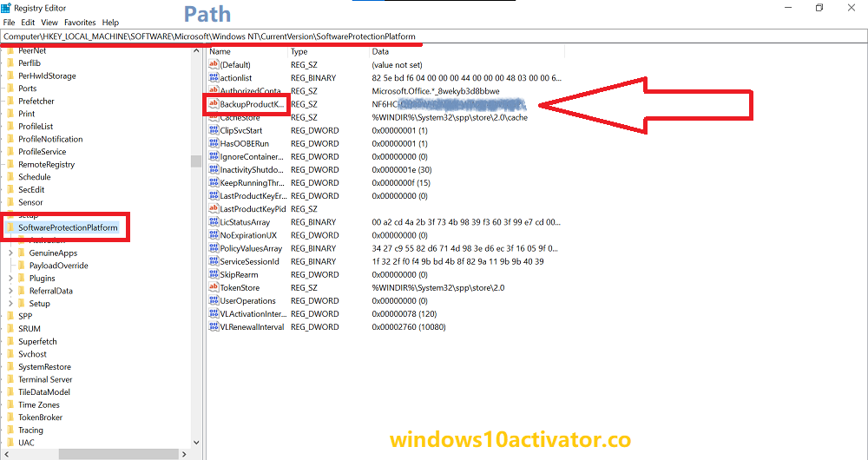Viewport: 868px width, 460px height.
Task: Click the tree vertical scrollbar thumb
Action: pyautogui.click(x=196, y=161)
